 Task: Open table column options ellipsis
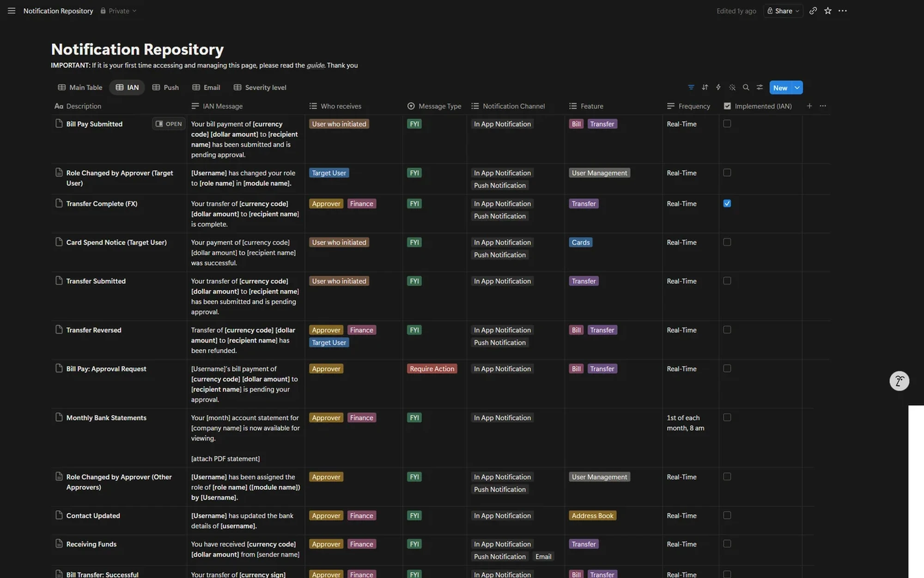[822, 106]
